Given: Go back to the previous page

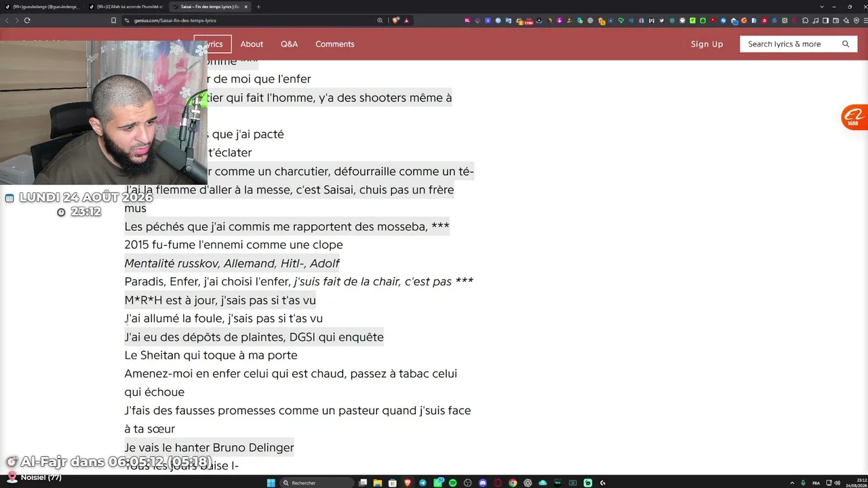Looking at the screenshot, I should point(7,20).
